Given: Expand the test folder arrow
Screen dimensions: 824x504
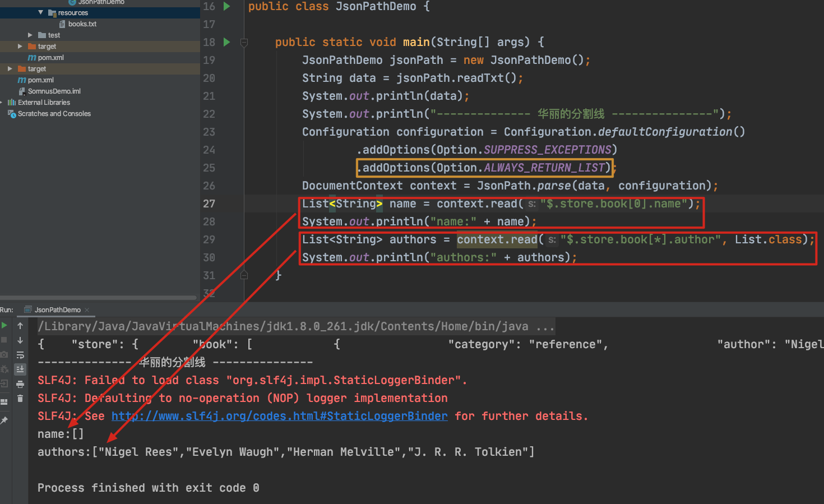Looking at the screenshot, I should coord(30,35).
